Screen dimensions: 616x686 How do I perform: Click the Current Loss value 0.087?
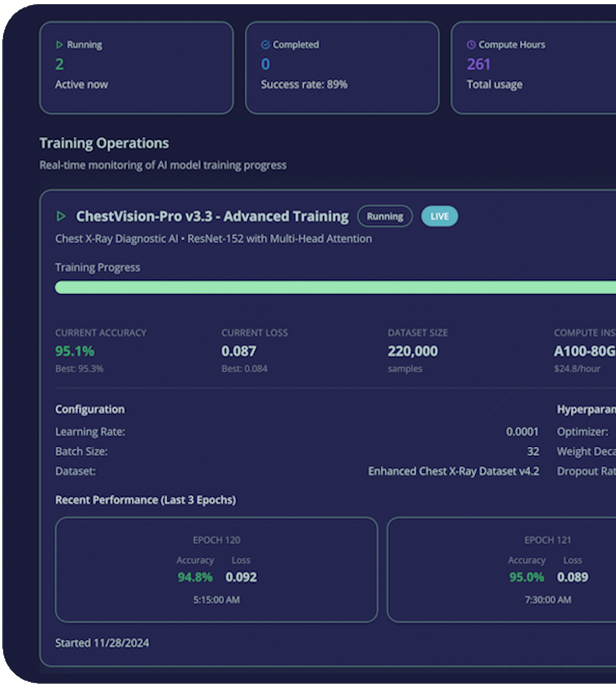click(x=239, y=351)
